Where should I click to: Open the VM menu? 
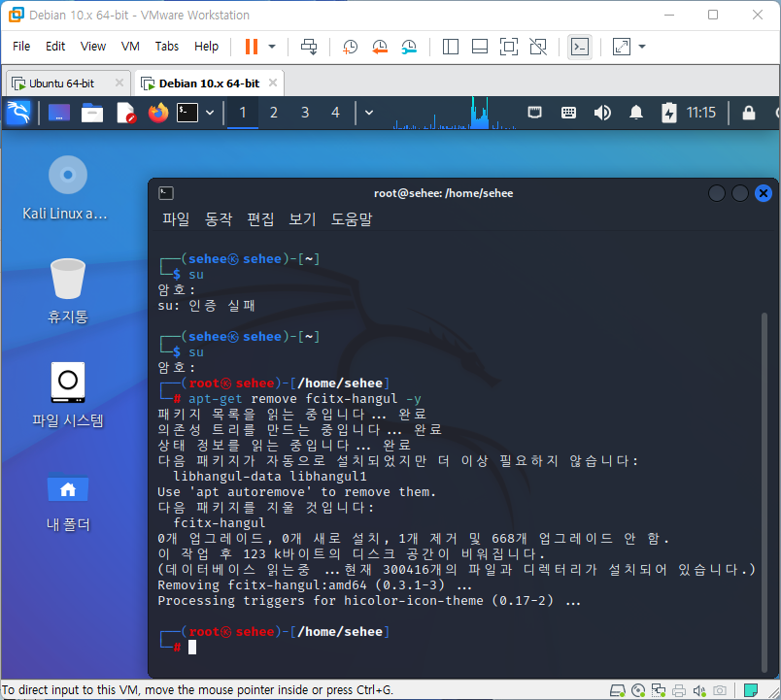point(130,47)
